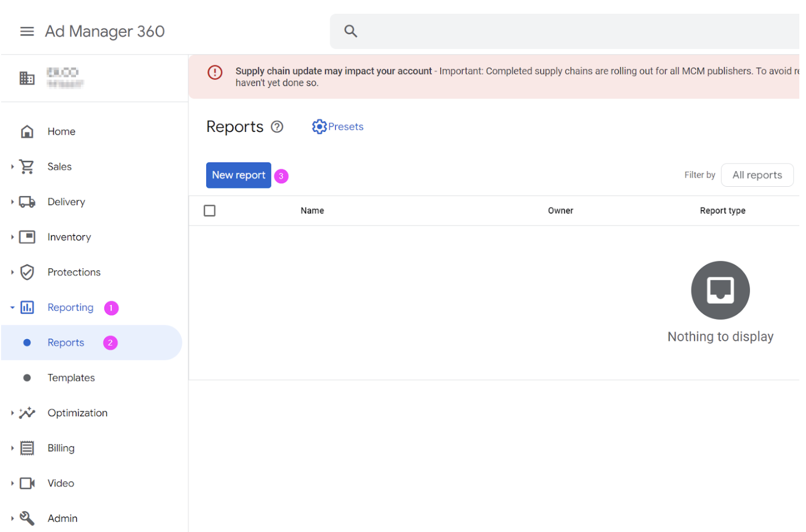Tick the select-all reports checkbox
806x532 pixels.
210,211
